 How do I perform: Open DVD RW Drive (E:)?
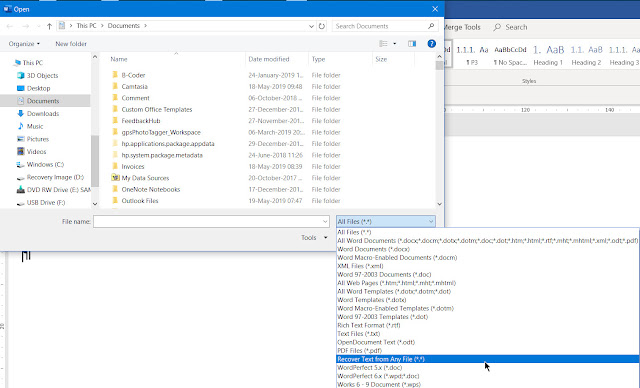58,190
